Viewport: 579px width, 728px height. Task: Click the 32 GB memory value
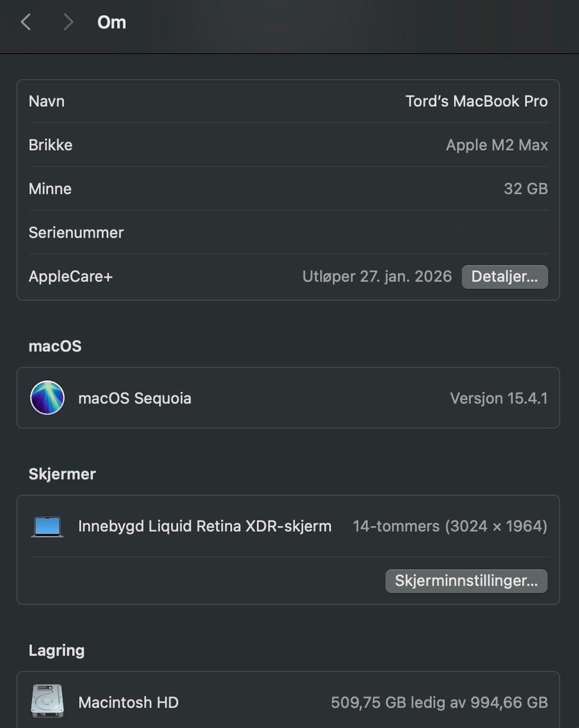click(525, 189)
